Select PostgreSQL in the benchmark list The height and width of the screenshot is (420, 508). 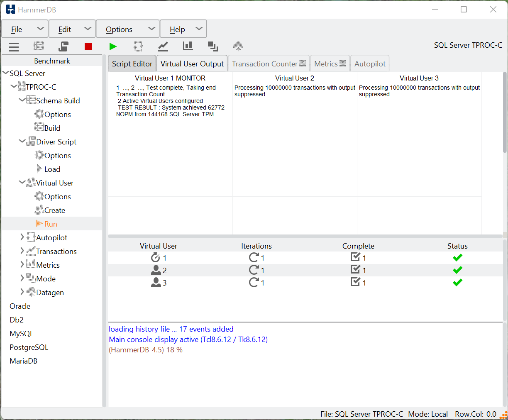click(29, 347)
